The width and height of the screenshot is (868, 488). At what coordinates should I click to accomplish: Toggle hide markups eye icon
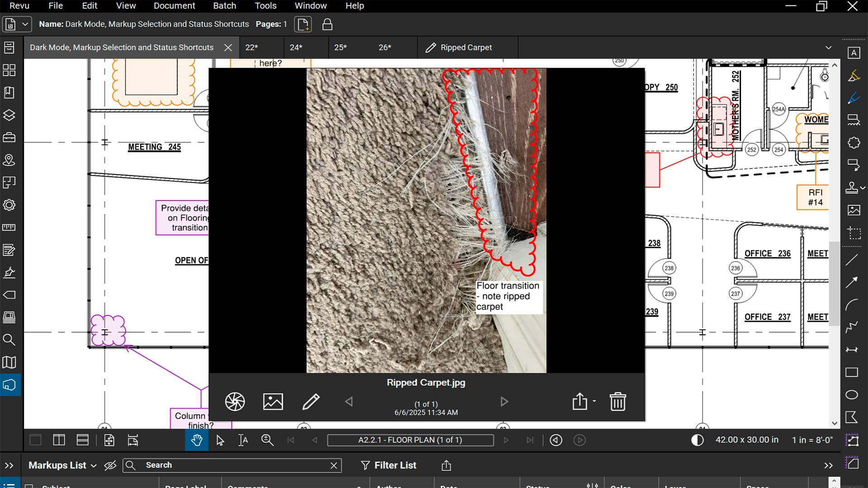coord(110,465)
